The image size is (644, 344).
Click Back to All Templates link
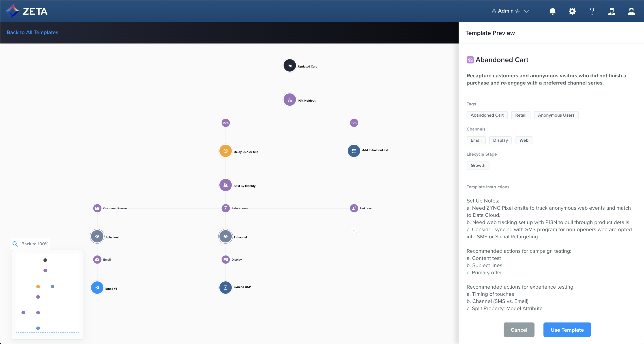[x=32, y=32]
